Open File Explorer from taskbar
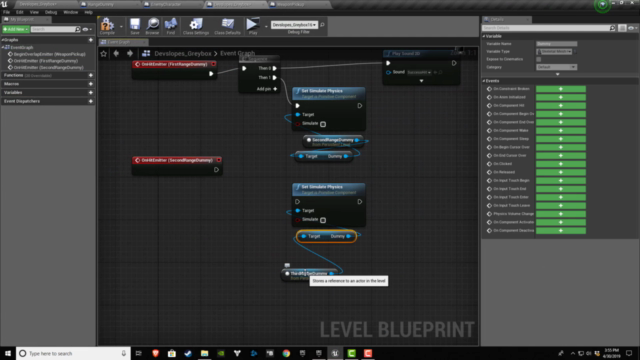Viewport: 640px width, 360px height. point(204,353)
